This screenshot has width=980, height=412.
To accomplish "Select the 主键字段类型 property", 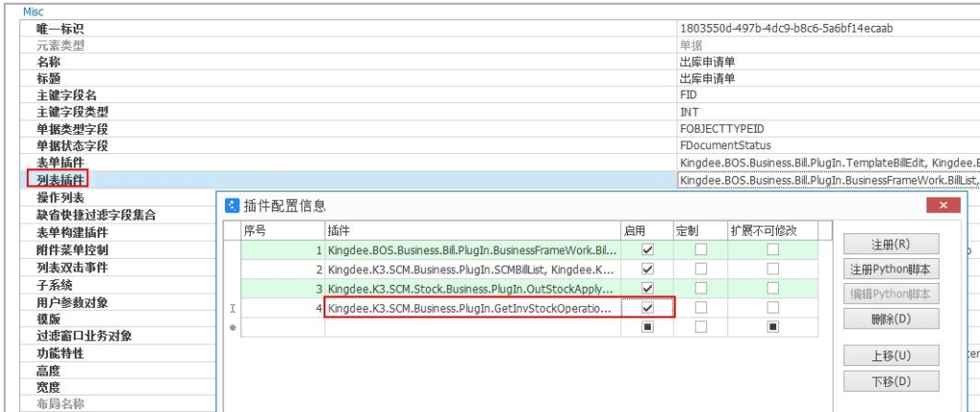I will pyautogui.click(x=72, y=113).
